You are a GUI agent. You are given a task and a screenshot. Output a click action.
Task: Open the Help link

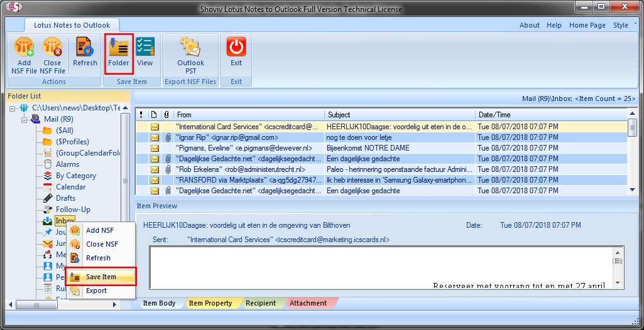pyautogui.click(x=554, y=25)
